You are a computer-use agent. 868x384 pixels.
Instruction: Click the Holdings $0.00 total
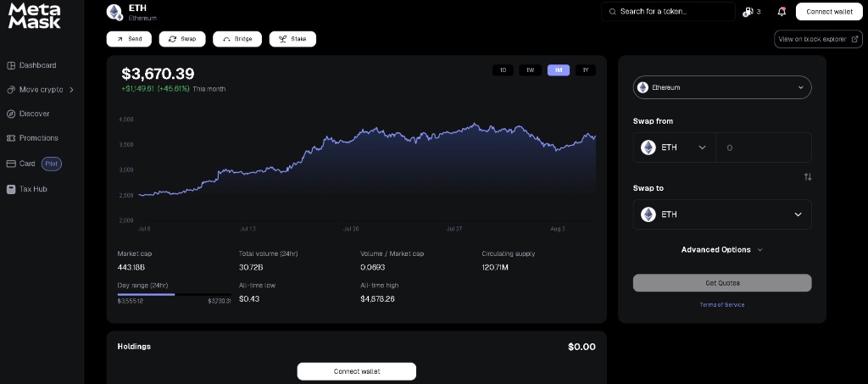click(581, 347)
